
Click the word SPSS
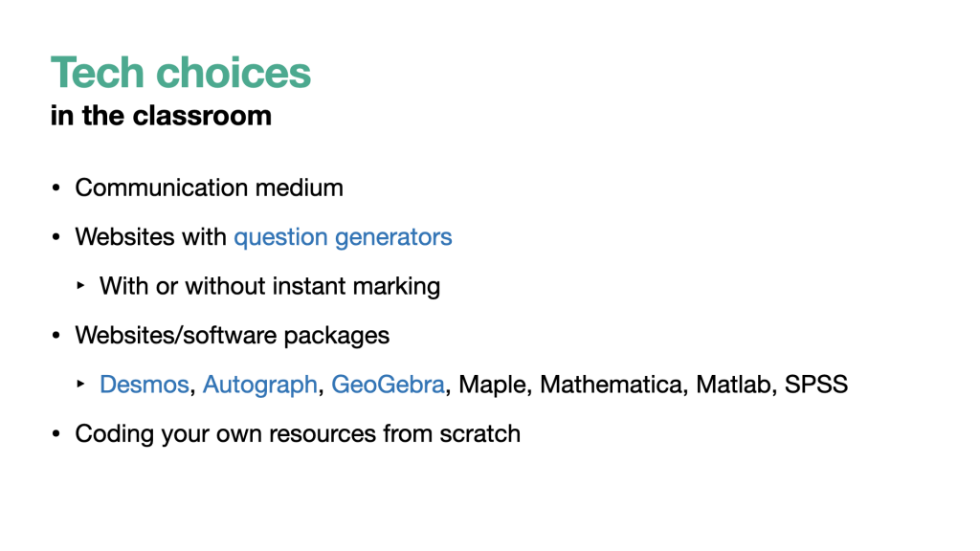coord(815,385)
